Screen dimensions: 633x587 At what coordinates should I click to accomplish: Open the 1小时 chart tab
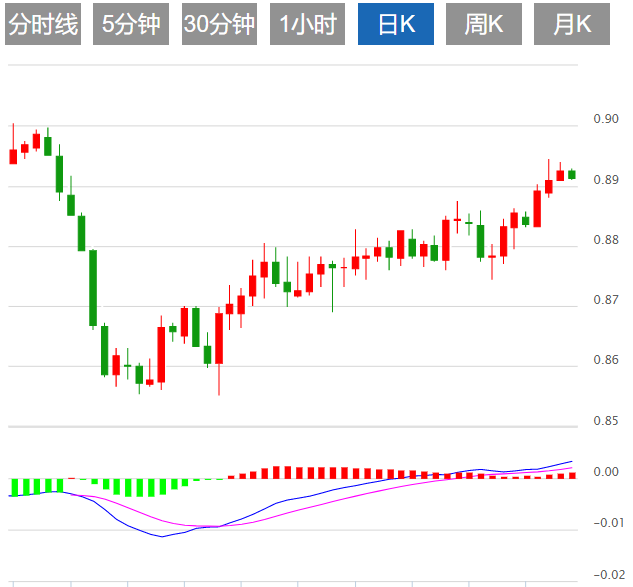pyautogui.click(x=307, y=24)
